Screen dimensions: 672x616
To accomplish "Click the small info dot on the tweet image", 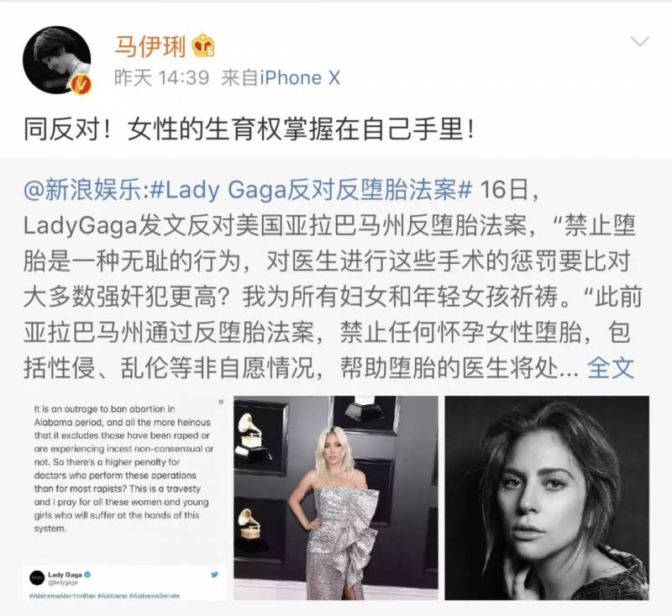I will (221, 402).
